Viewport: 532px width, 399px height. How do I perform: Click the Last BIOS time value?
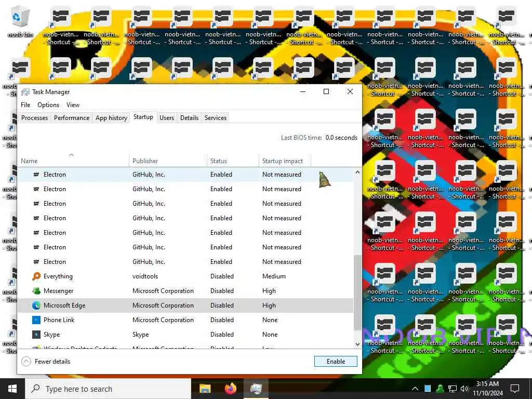pyautogui.click(x=341, y=138)
